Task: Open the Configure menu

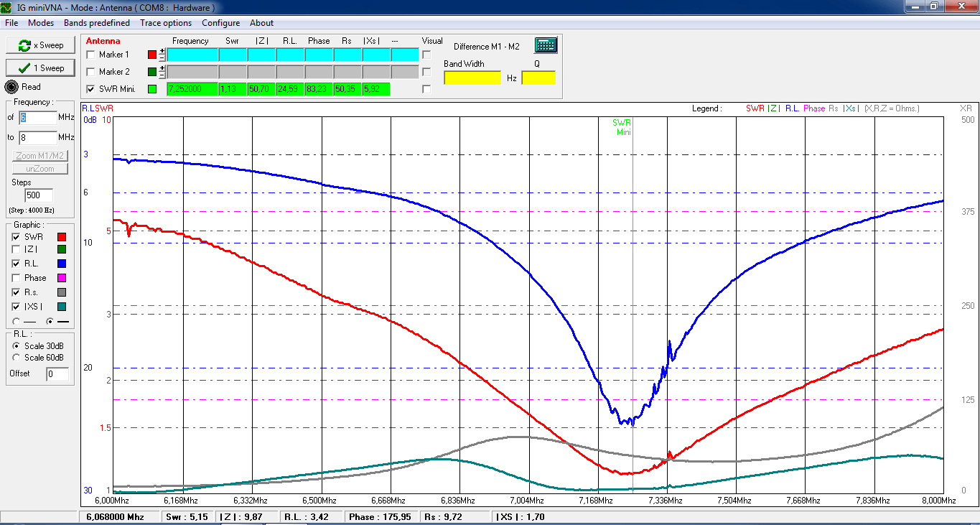Action: click(220, 23)
